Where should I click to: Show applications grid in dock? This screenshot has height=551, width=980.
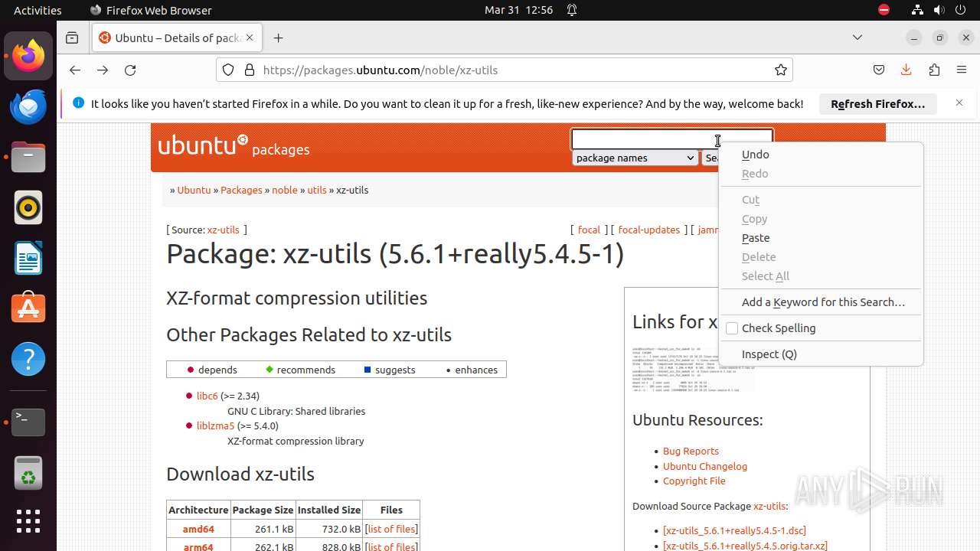[x=28, y=521]
